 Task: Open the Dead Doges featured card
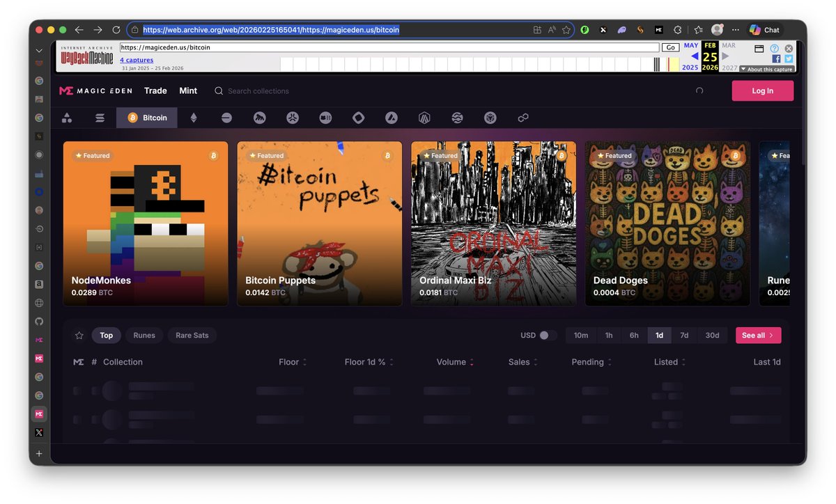pos(667,223)
